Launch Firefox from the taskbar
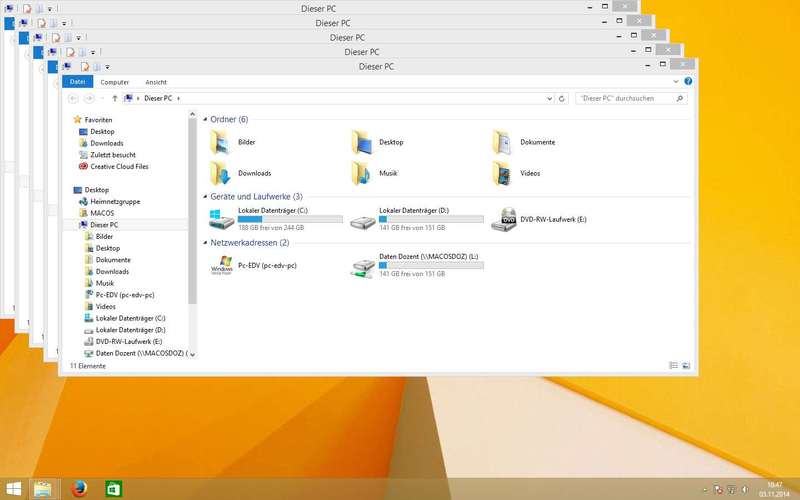800x500 pixels. pos(79,488)
